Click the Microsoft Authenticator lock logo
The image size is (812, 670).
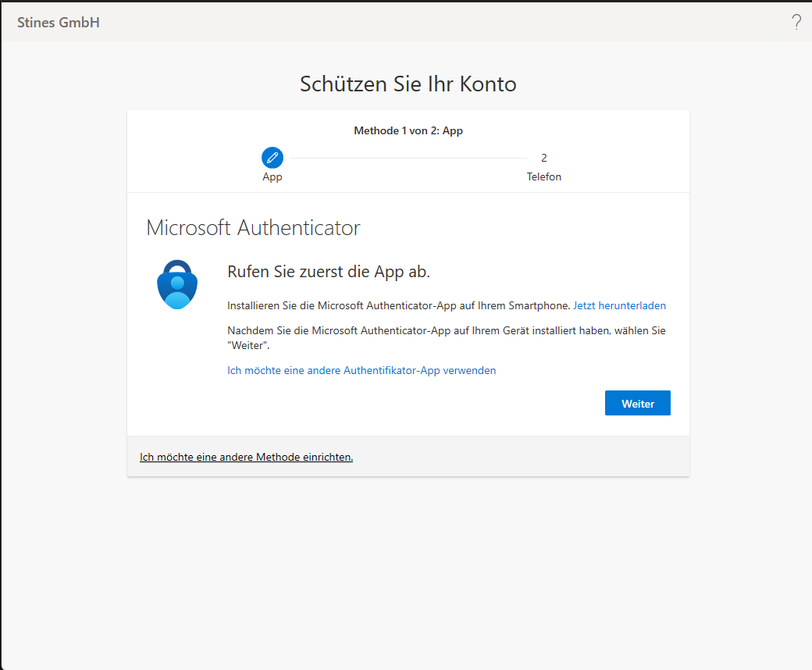177,284
